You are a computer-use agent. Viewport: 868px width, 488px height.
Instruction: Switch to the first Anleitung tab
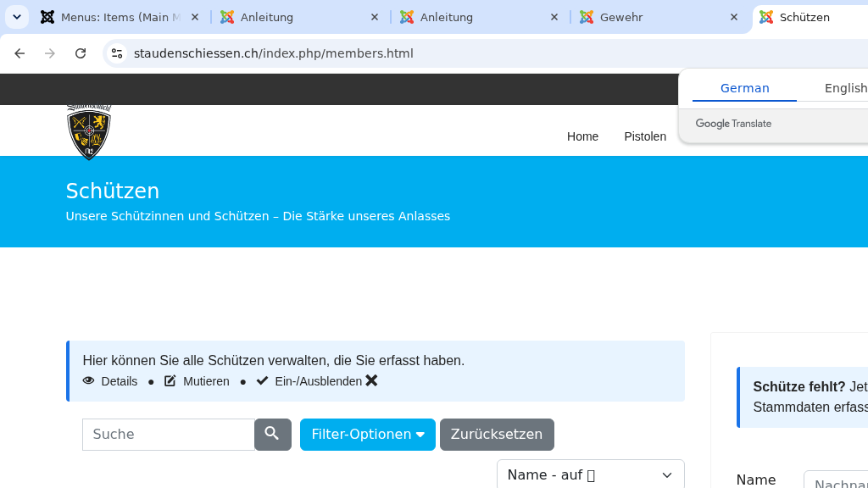(299, 17)
